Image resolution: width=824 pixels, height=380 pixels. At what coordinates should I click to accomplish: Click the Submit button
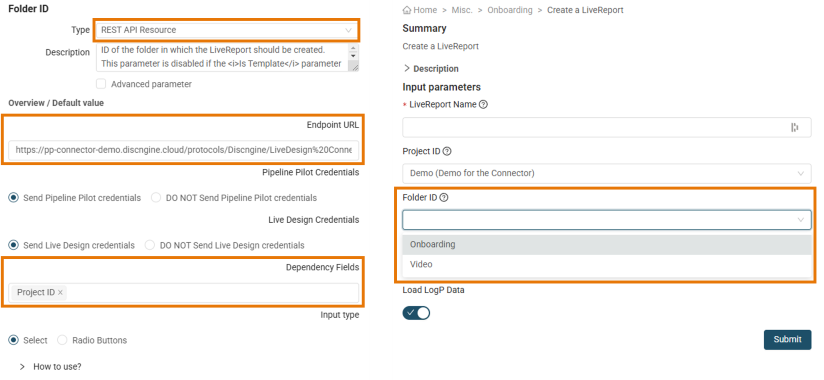(x=787, y=340)
